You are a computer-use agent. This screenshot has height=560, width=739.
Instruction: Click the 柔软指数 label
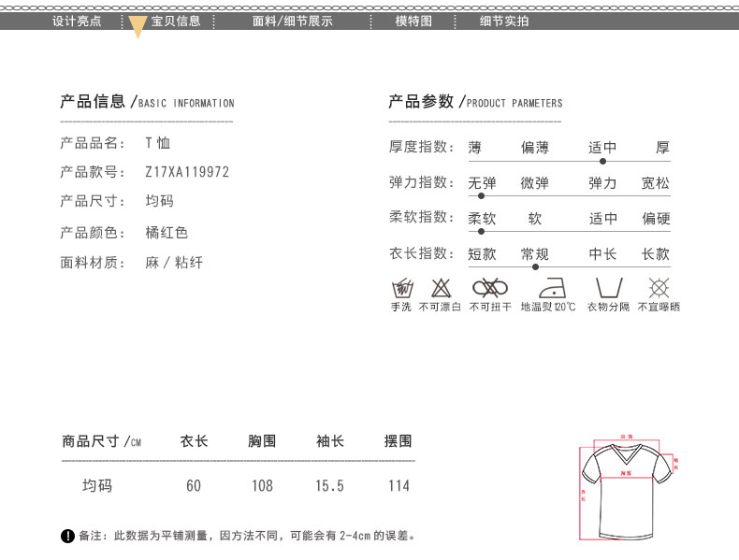coord(421,217)
